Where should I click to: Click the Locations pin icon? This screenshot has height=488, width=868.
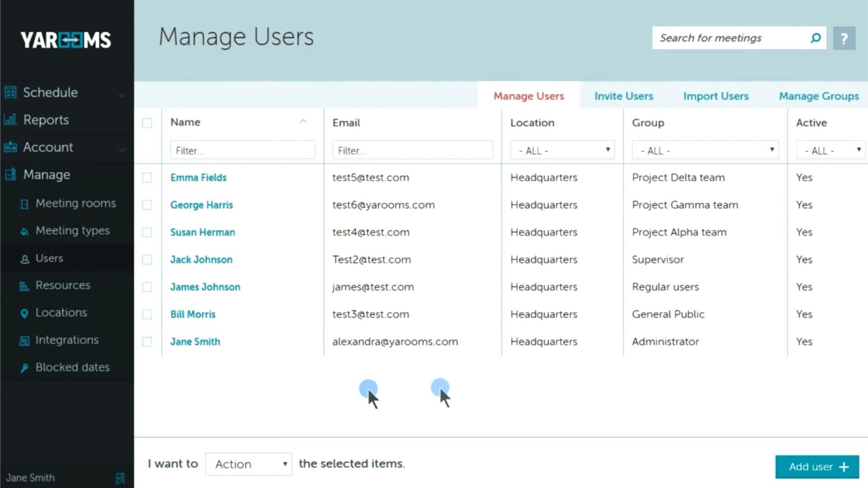point(24,313)
